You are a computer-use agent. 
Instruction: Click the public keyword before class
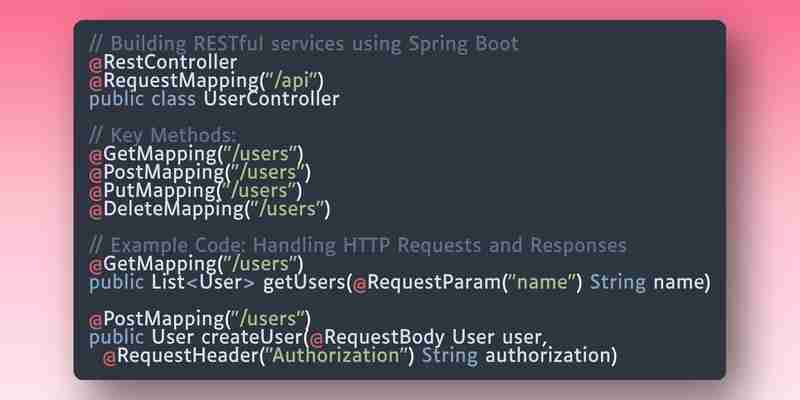coord(116,99)
